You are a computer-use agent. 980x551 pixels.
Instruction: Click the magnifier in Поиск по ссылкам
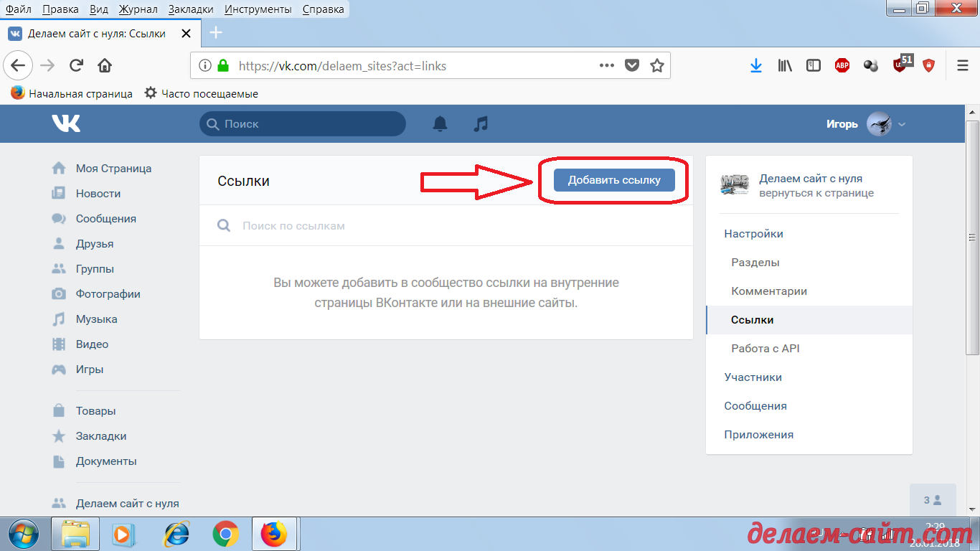pyautogui.click(x=224, y=226)
